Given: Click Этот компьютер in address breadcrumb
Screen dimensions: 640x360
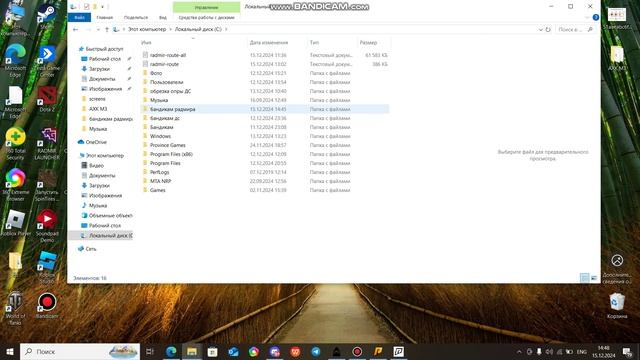Looking at the screenshot, I should click(147, 29).
